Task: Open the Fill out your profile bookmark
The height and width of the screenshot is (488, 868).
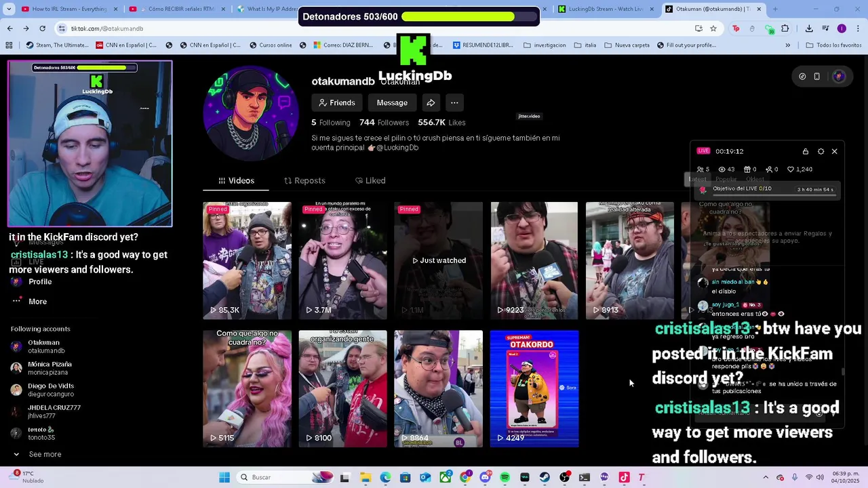Action: point(686,45)
